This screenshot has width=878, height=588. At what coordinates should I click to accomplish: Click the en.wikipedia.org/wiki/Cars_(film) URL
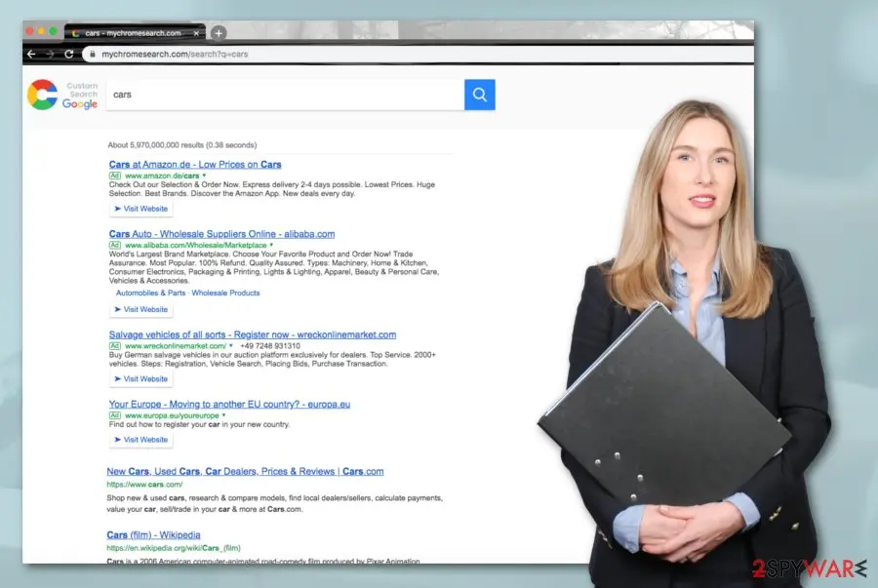tap(174, 548)
